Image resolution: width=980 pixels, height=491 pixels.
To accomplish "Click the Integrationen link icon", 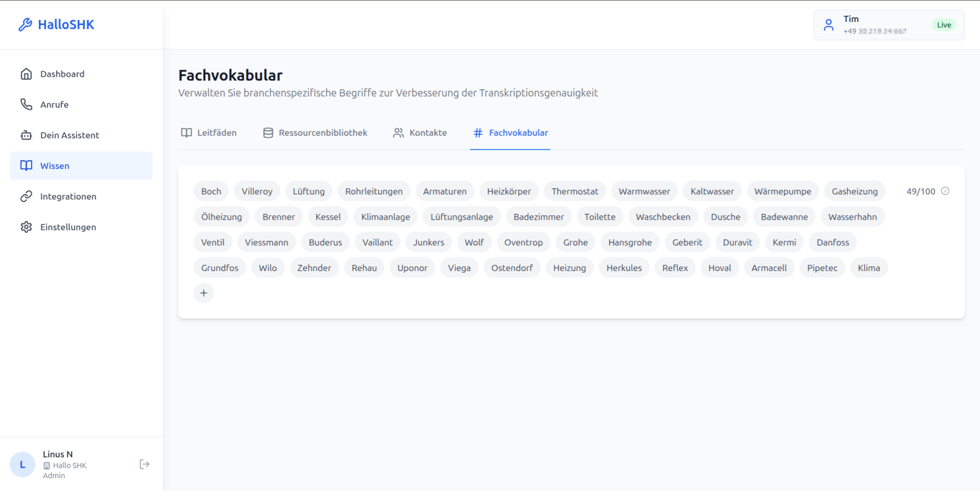I will point(26,196).
